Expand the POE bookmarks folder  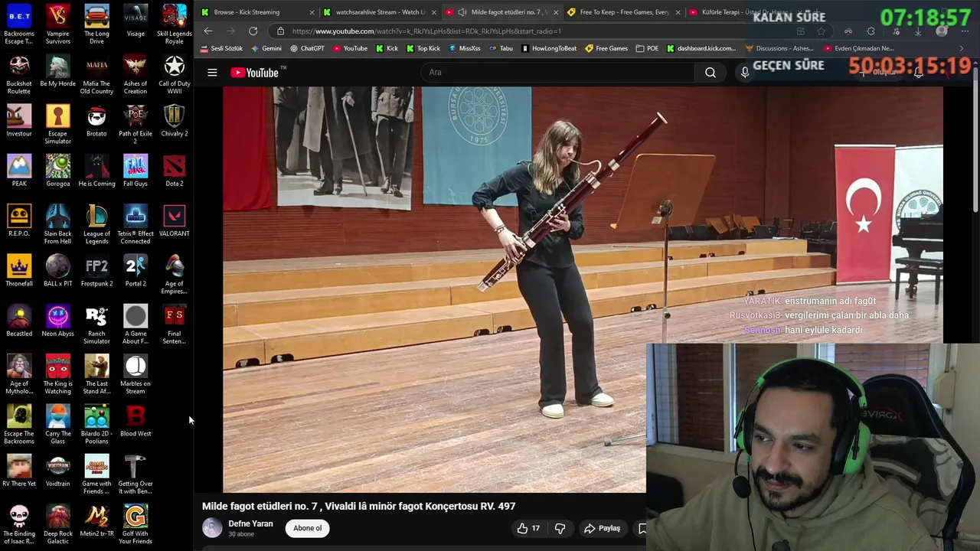coord(647,48)
